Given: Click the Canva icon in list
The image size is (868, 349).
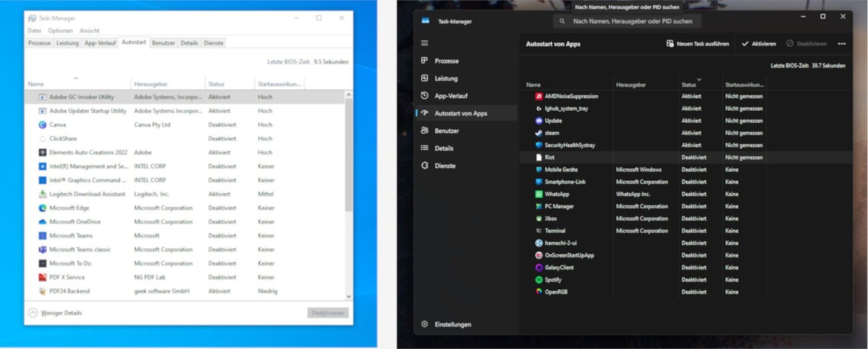Looking at the screenshot, I should tap(43, 125).
